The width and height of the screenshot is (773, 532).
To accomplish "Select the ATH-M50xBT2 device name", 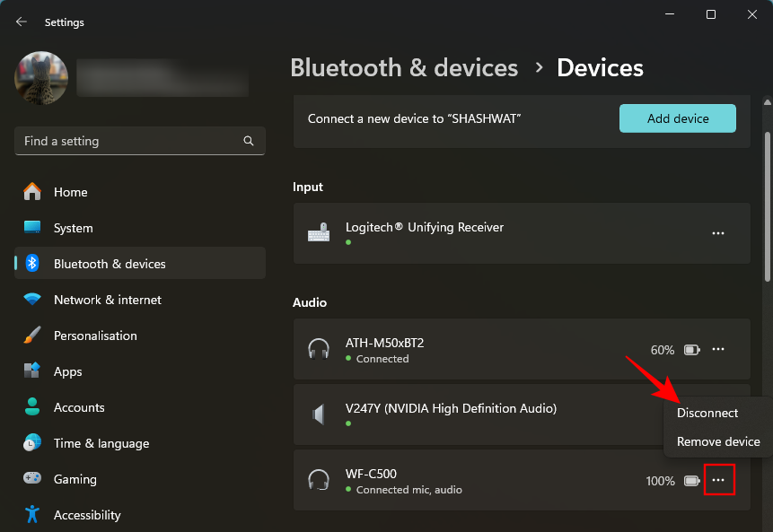I will [x=384, y=343].
